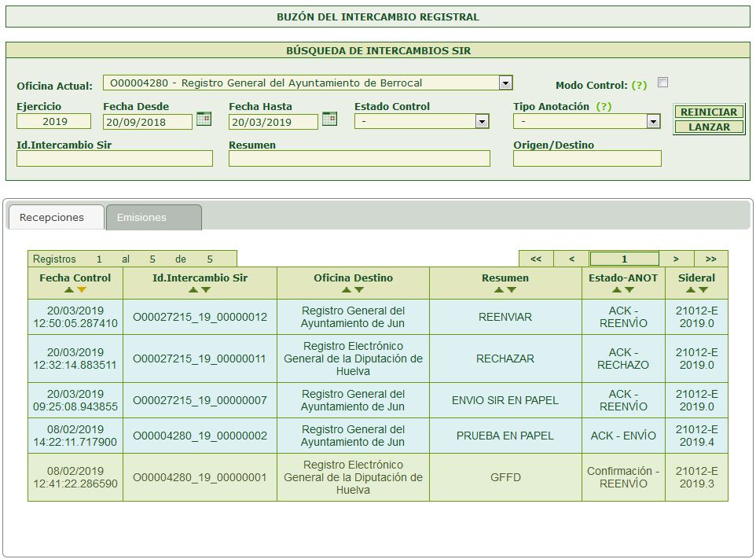Focus the Origen/Destino search field
Screen dimensions: 756x559
pyautogui.click(x=587, y=159)
